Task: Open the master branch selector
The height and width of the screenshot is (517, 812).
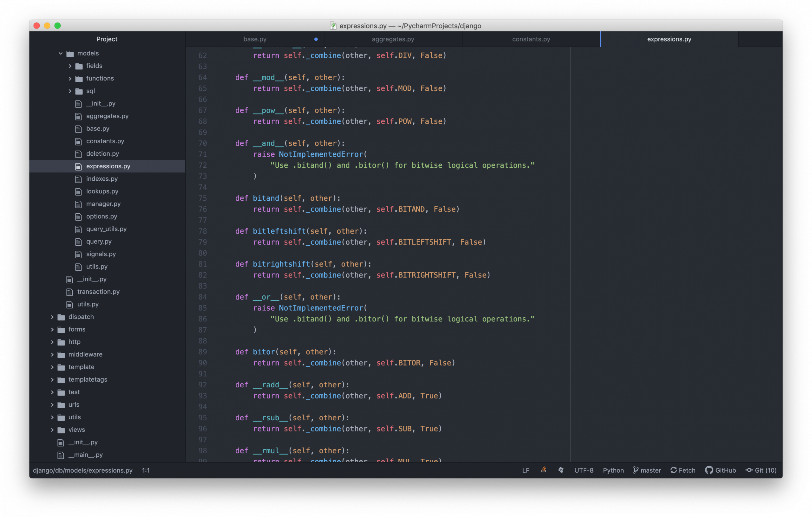Action: point(647,470)
